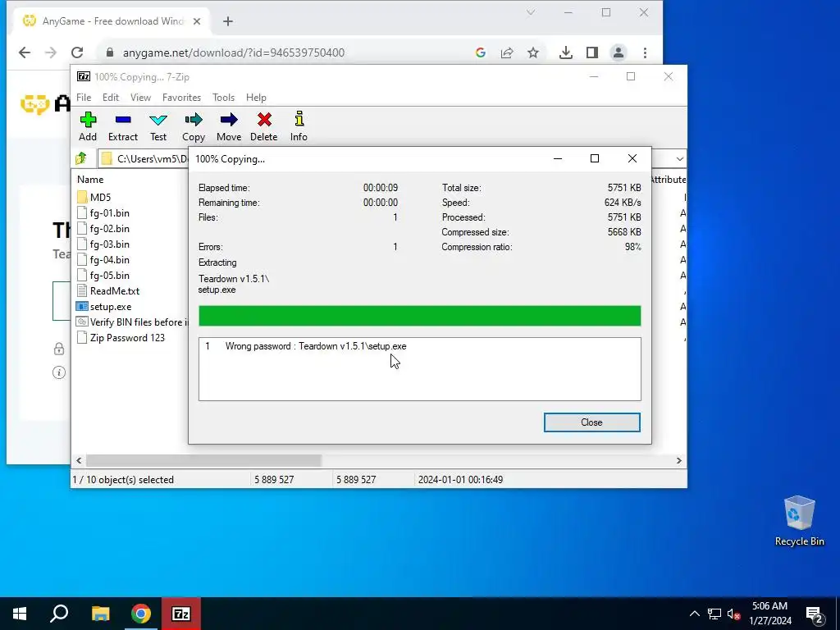
Task: Open the notification center icon
Action: 814,614
